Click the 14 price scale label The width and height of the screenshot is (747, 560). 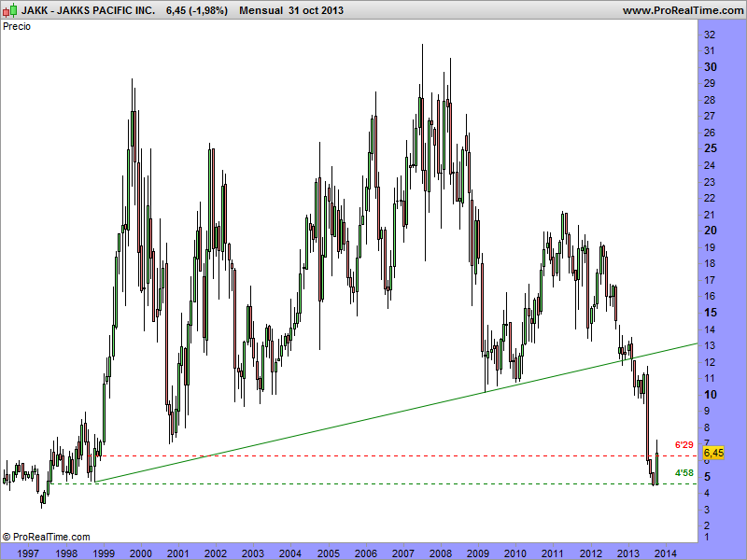tap(710, 329)
